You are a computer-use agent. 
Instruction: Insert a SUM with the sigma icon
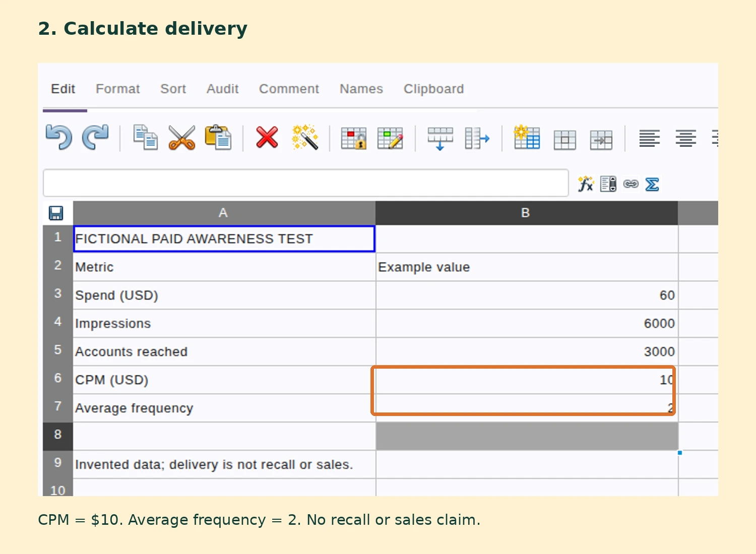pos(652,184)
